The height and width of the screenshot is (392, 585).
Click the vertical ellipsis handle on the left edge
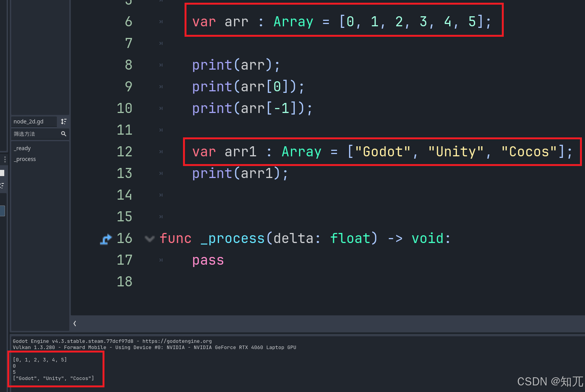pyautogui.click(x=5, y=159)
